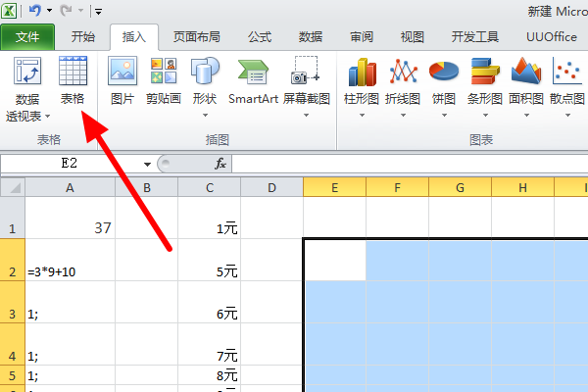Open the Data (数据) tab
This screenshot has height=392, width=588.
[311, 37]
